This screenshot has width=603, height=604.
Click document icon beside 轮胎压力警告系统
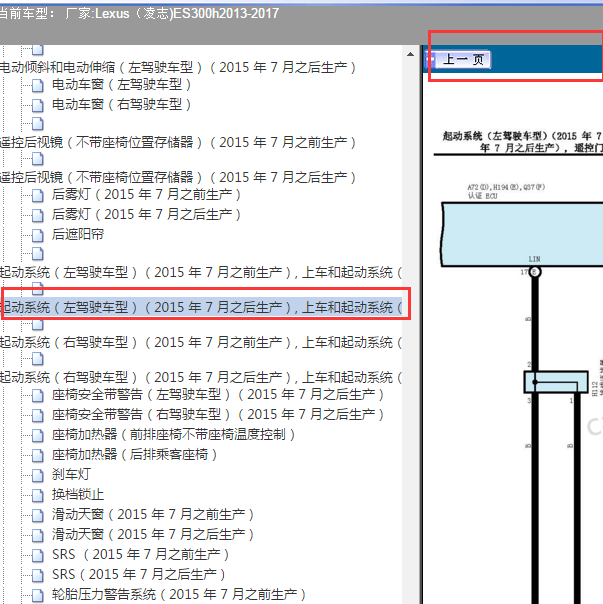37,595
